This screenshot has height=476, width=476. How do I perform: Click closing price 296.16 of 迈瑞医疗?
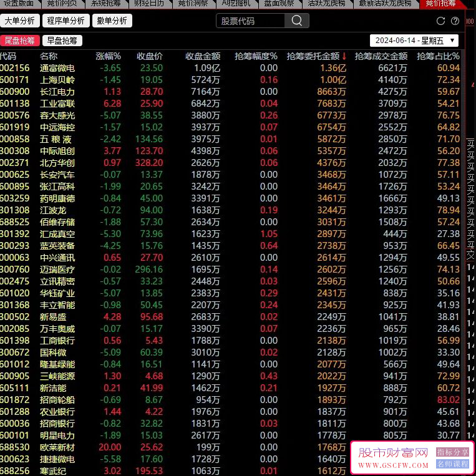pos(149,270)
